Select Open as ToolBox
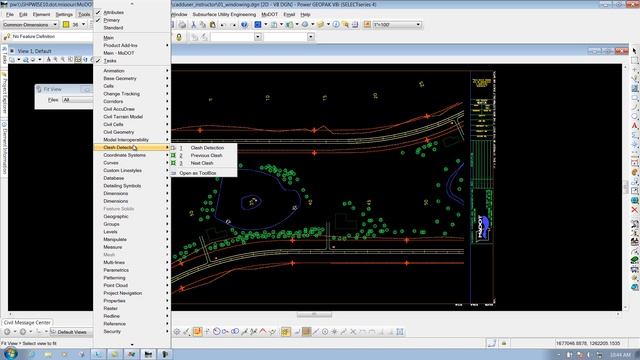 coord(204,173)
